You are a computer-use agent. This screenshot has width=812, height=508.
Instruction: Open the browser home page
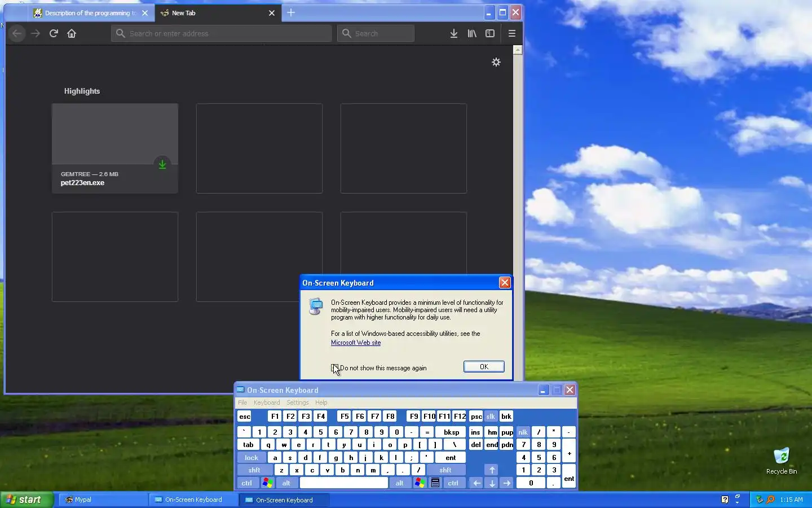pos(72,33)
